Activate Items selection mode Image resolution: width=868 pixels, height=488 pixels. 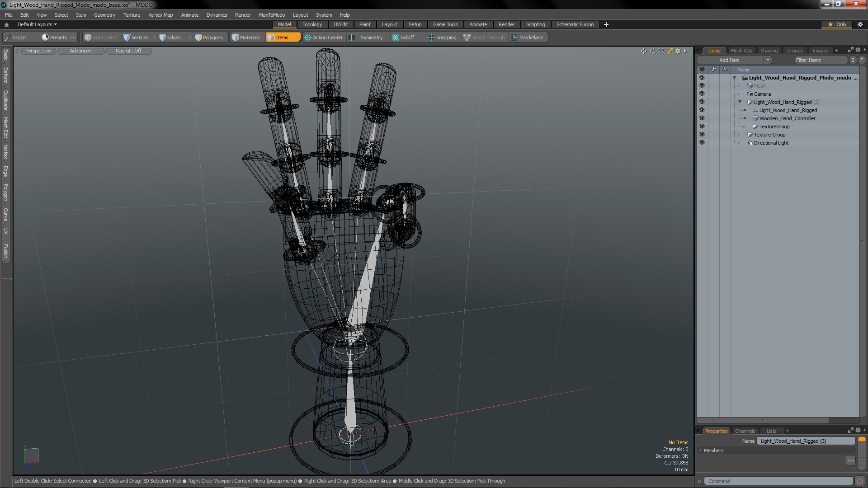(x=283, y=38)
